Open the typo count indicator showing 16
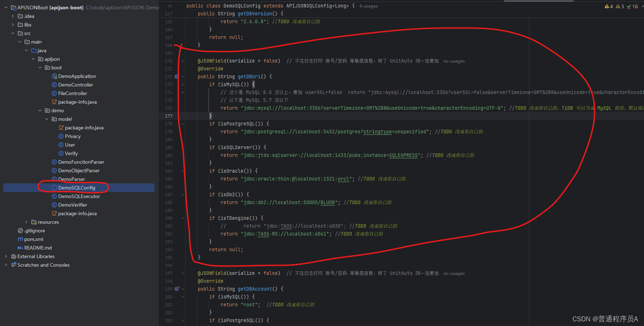Screen dimensions: 644x326 pos(632,6)
